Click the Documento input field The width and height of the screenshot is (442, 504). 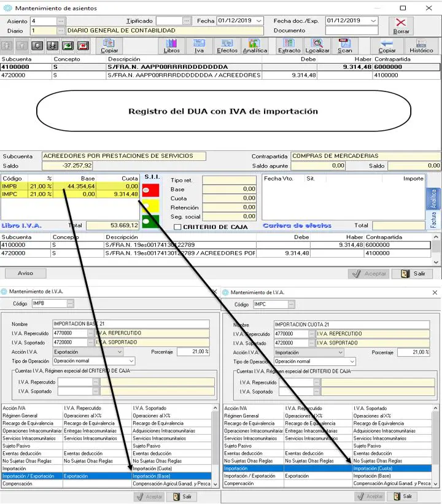[351, 31]
